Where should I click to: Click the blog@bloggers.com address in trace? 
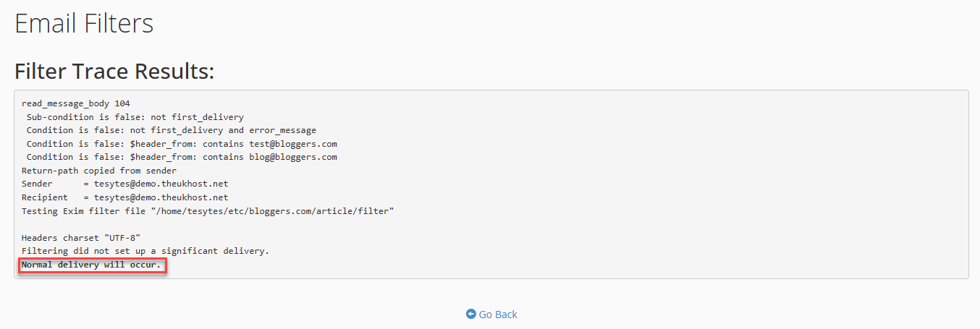293,157
